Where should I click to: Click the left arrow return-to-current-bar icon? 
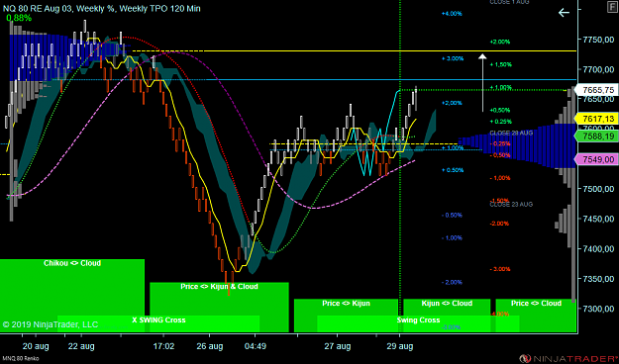[x=564, y=13]
